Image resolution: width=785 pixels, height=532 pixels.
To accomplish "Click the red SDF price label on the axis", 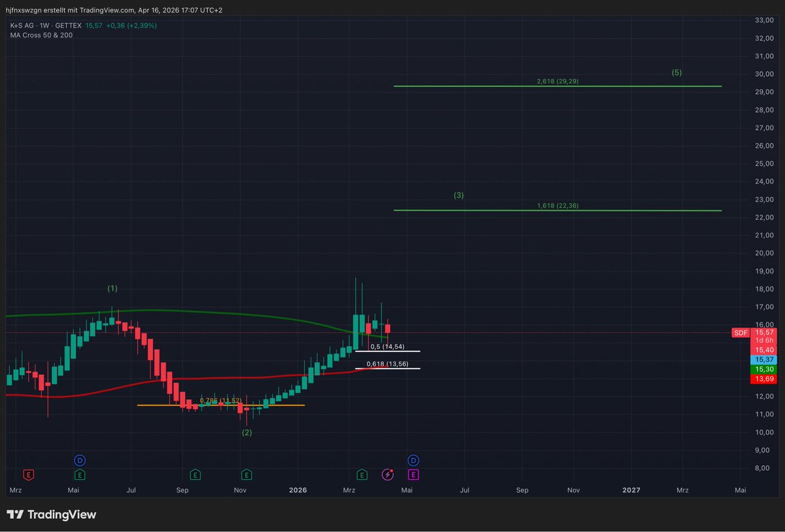I will tap(740, 332).
